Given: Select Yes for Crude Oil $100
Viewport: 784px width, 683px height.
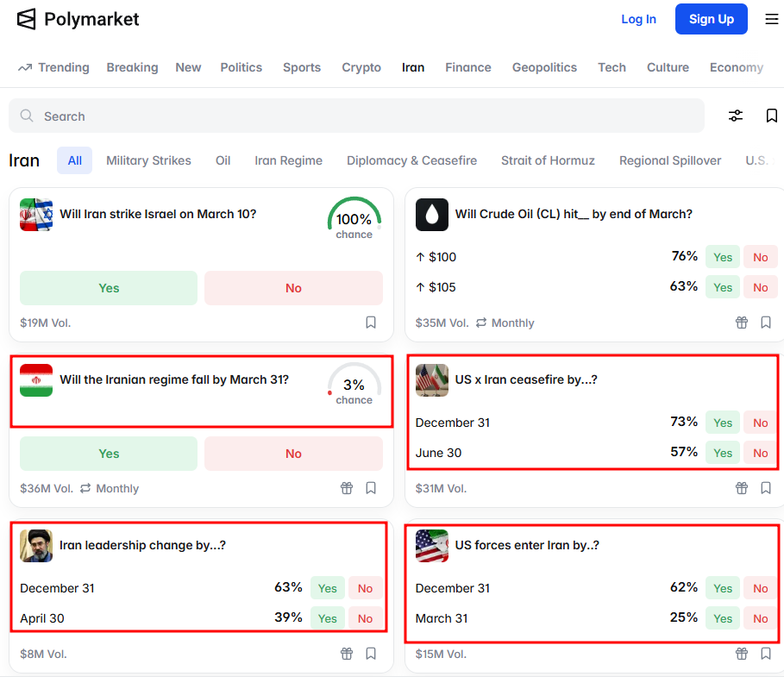Looking at the screenshot, I should click(x=722, y=257).
